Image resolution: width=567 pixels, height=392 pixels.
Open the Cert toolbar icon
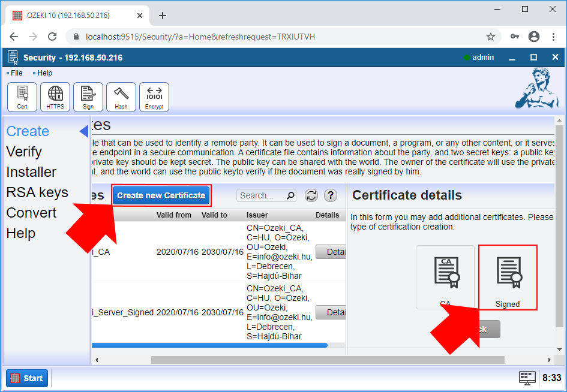pyautogui.click(x=22, y=97)
